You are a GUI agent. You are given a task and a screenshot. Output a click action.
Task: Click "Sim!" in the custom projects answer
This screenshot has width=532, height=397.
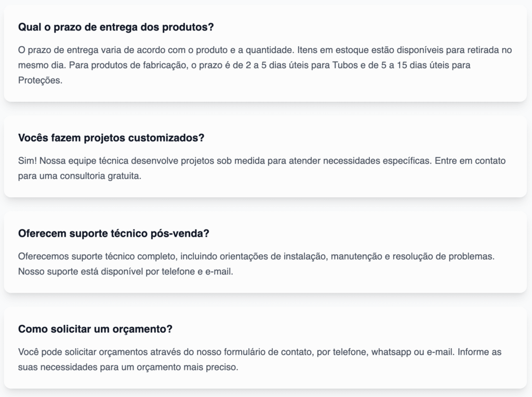[x=27, y=161]
